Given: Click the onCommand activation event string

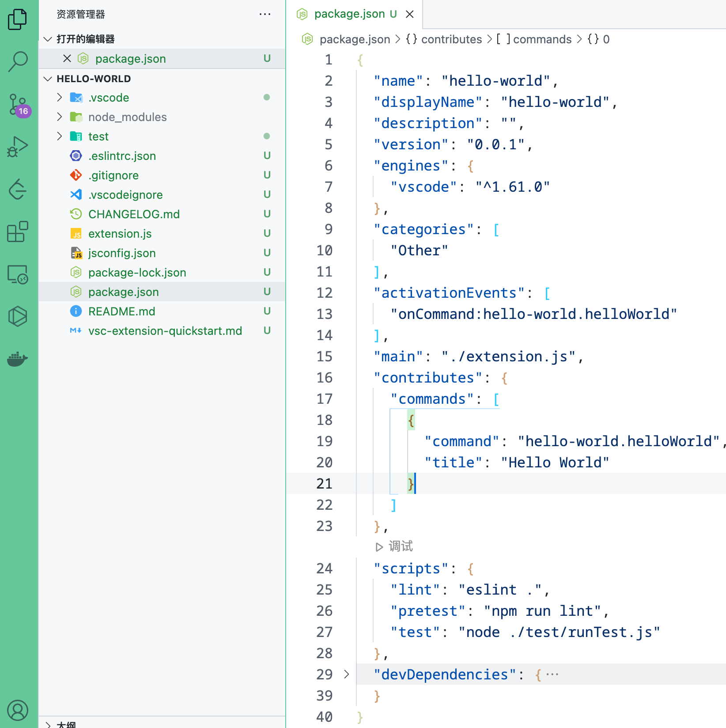Looking at the screenshot, I should coord(534,314).
